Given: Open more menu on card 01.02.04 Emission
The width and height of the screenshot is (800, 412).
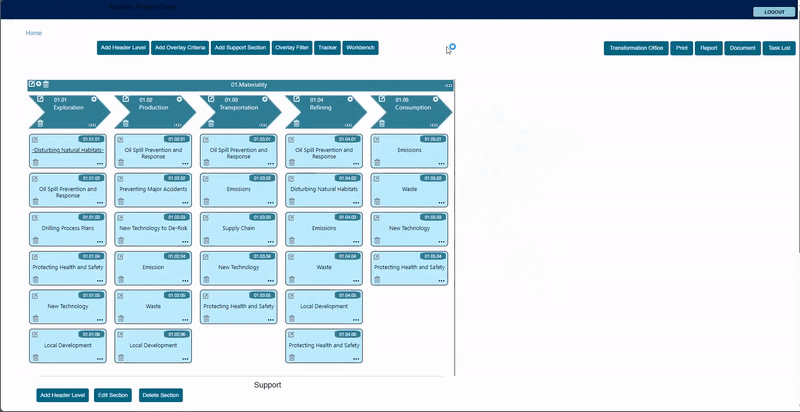Looking at the screenshot, I should coord(185,281).
